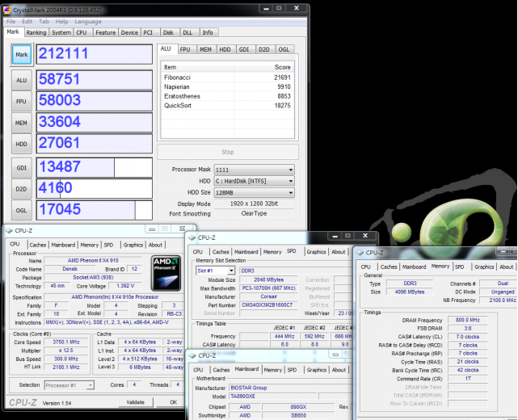The height and width of the screenshot is (420, 518).
Task: Open the HDD drive selection dropdown
Action: [x=254, y=181]
